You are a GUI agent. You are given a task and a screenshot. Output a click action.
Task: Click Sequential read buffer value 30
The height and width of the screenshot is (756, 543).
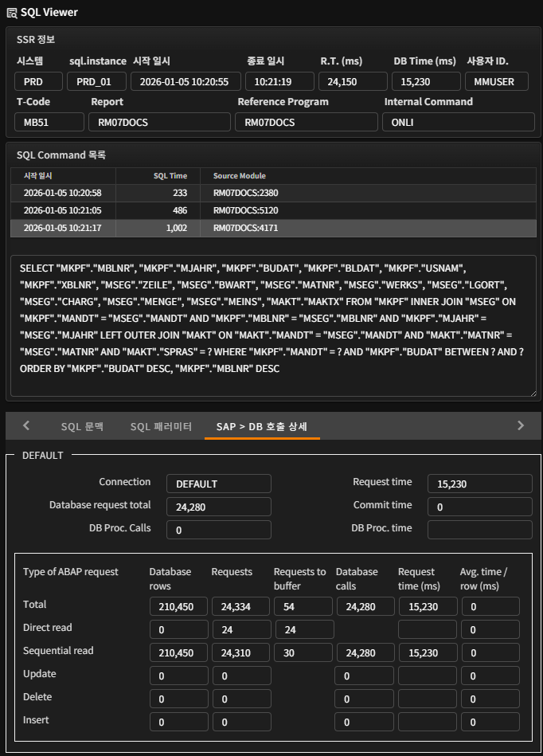(x=303, y=652)
